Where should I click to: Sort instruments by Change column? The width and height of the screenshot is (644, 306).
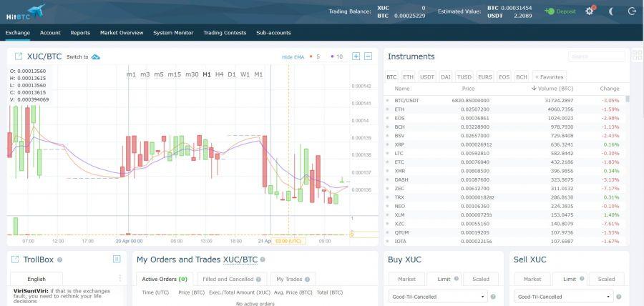[x=610, y=89]
